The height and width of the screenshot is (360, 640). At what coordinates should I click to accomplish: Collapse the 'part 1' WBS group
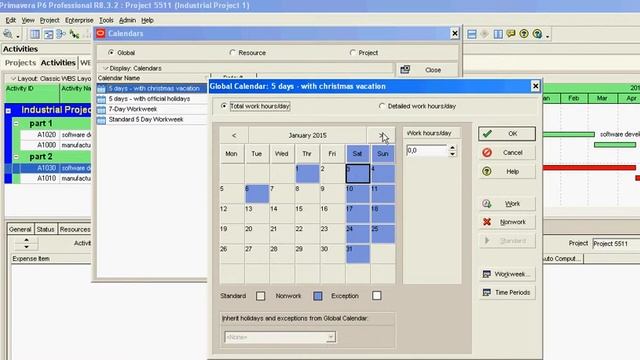click(16, 123)
